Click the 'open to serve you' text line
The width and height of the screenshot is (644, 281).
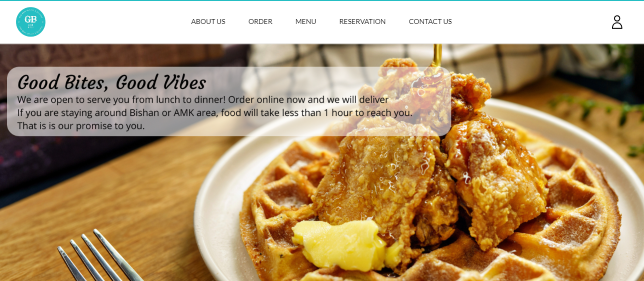click(x=203, y=99)
